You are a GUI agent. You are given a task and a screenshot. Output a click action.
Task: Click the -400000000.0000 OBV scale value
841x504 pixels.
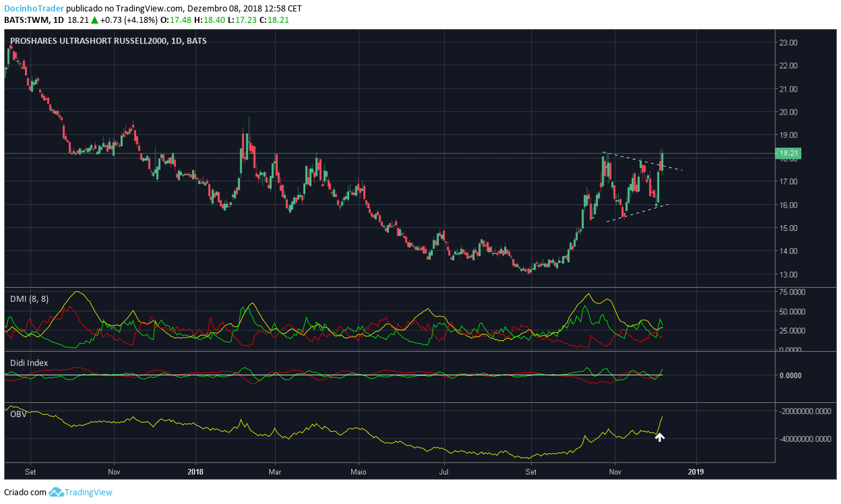click(x=805, y=439)
